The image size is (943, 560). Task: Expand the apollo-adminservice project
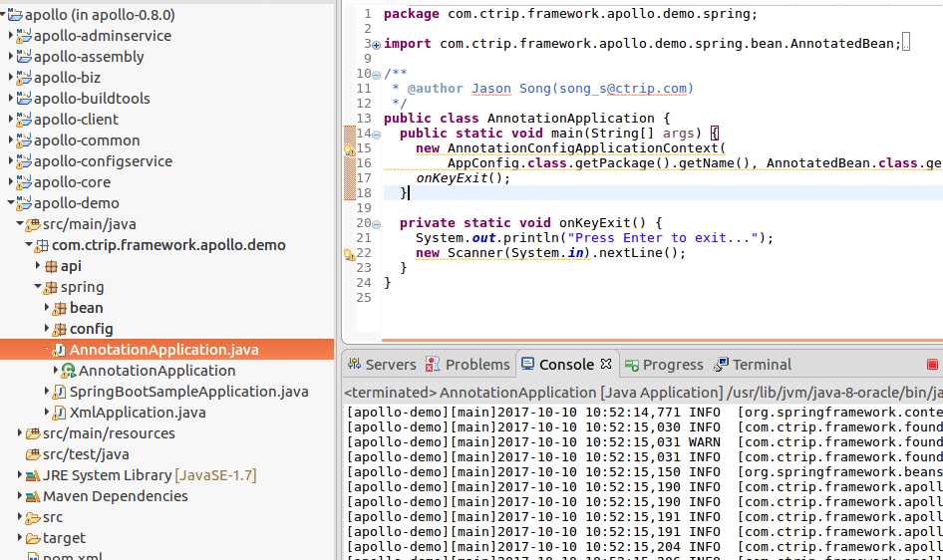click(11, 36)
